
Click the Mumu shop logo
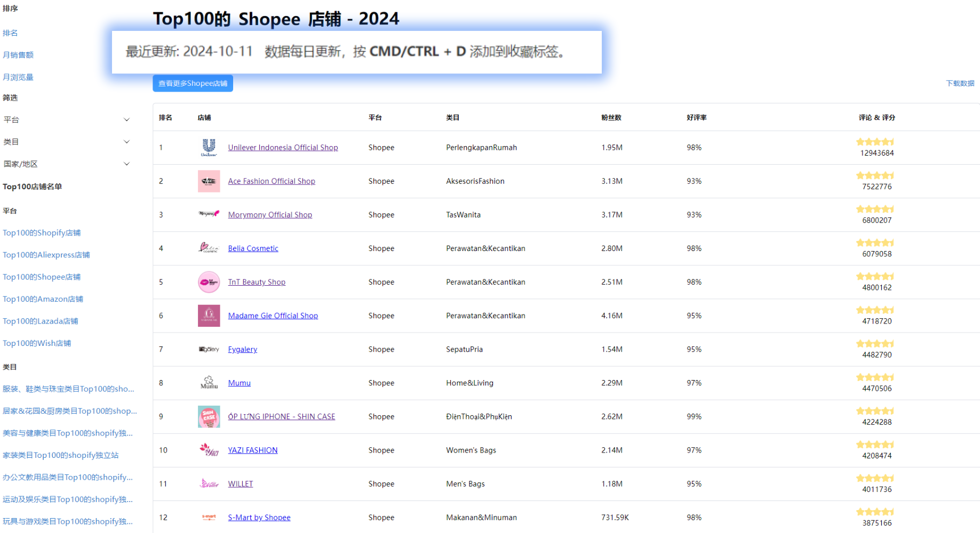click(x=209, y=383)
